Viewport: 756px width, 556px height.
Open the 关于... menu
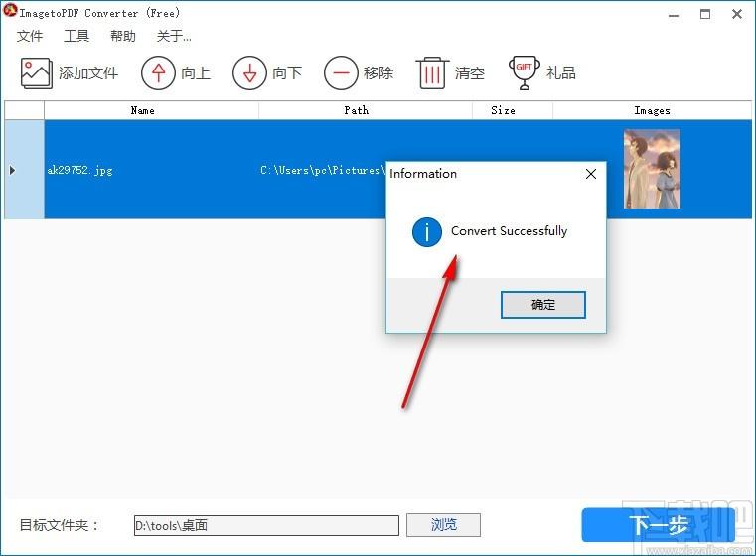point(174,36)
